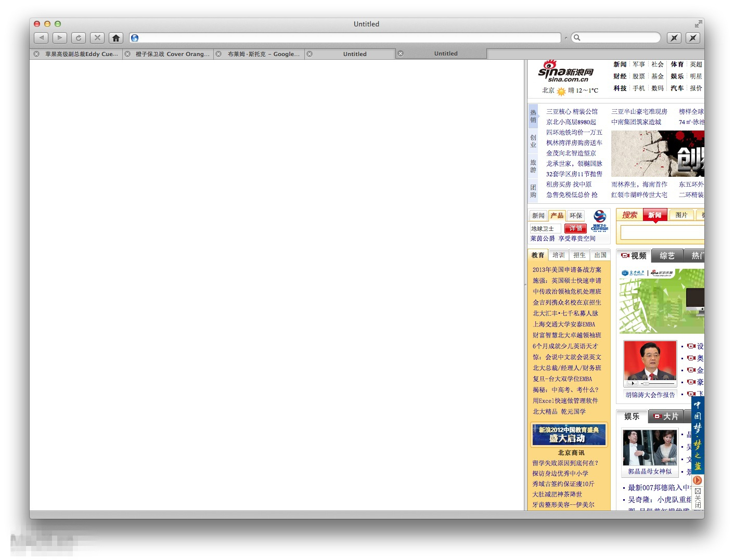Select the 综艺 video tab

(667, 256)
